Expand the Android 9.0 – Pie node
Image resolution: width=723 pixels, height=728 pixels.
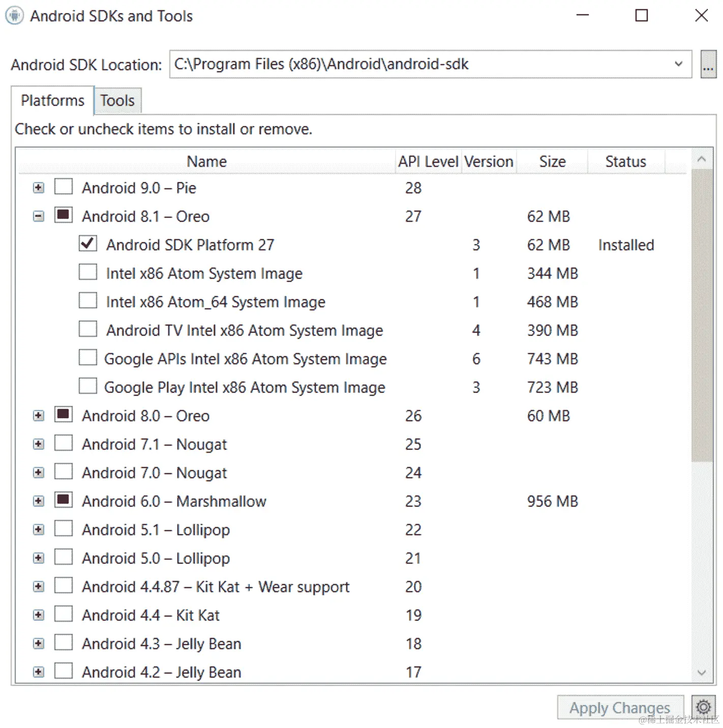click(39, 188)
